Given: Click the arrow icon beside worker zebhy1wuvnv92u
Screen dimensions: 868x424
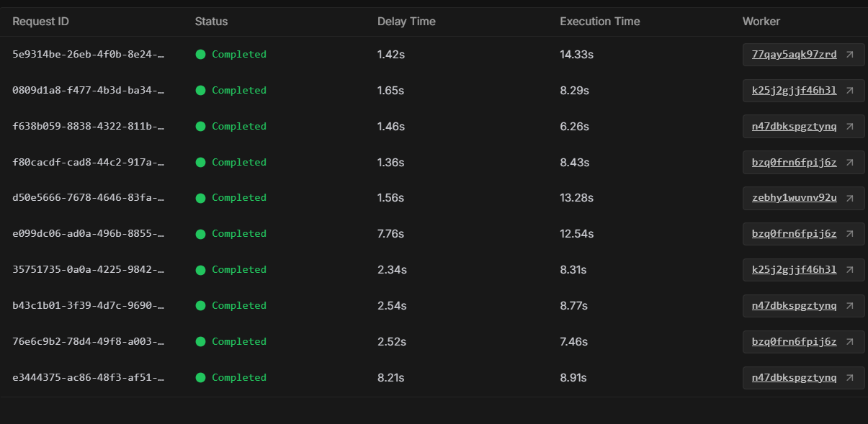Looking at the screenshot, I should [850, 198].
